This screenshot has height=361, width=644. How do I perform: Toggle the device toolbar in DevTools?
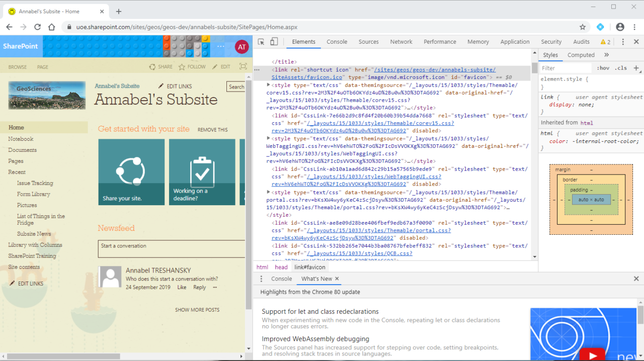point(273,41)
